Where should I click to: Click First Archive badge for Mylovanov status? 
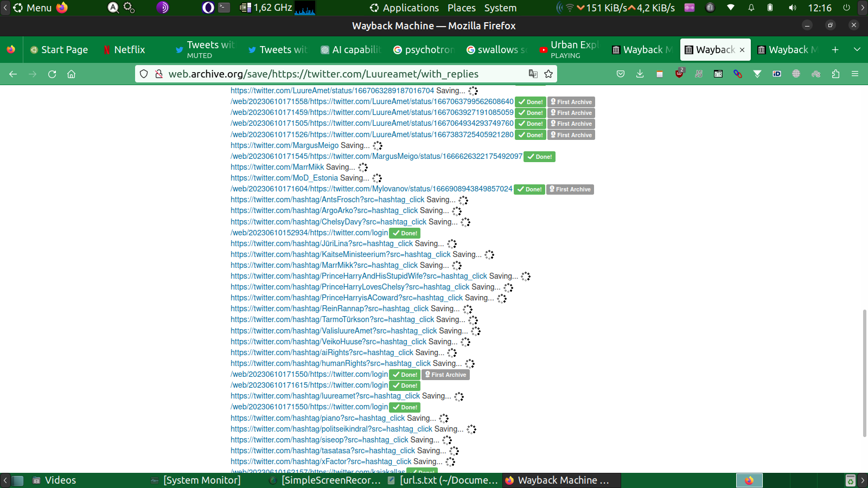pyautogui.click(x=570, y=189)
